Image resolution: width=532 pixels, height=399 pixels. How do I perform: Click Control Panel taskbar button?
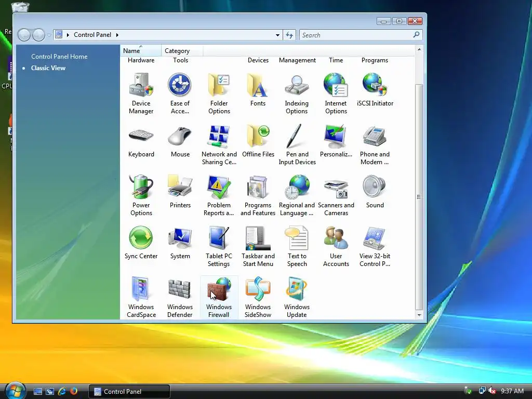click(x=129, y=392)
